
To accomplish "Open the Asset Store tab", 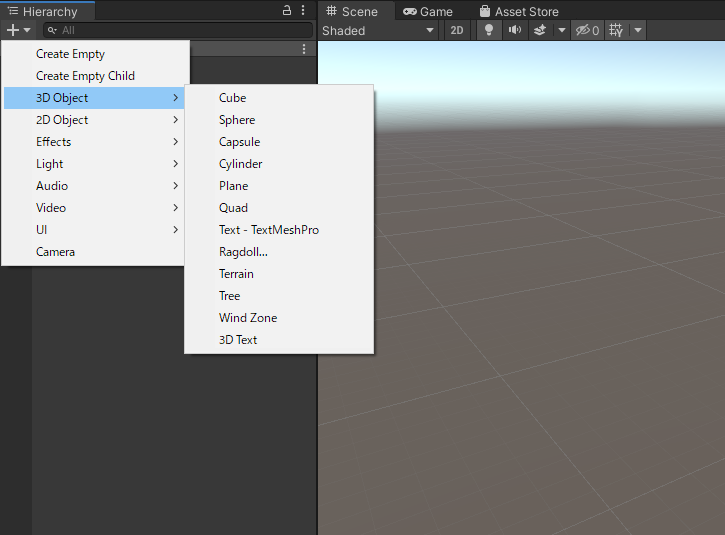I will coord(519,11).
